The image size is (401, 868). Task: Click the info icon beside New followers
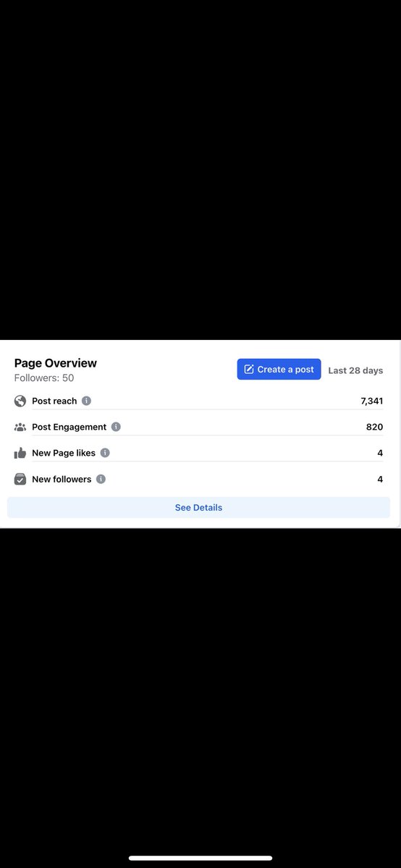click(101, 479)
